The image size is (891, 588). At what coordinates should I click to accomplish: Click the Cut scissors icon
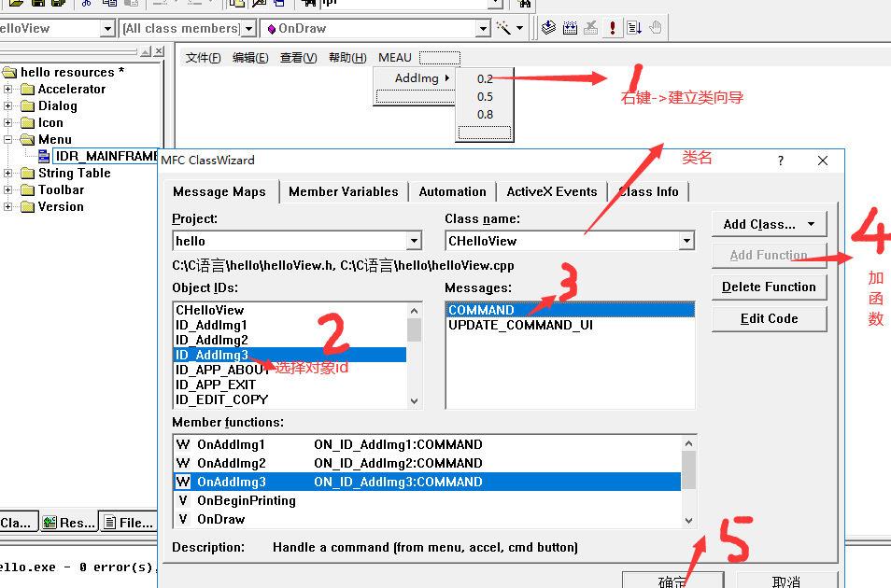87,5
